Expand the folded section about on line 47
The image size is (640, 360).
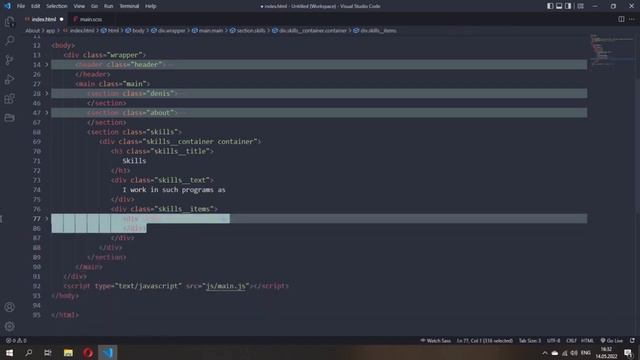pos(47,113)
